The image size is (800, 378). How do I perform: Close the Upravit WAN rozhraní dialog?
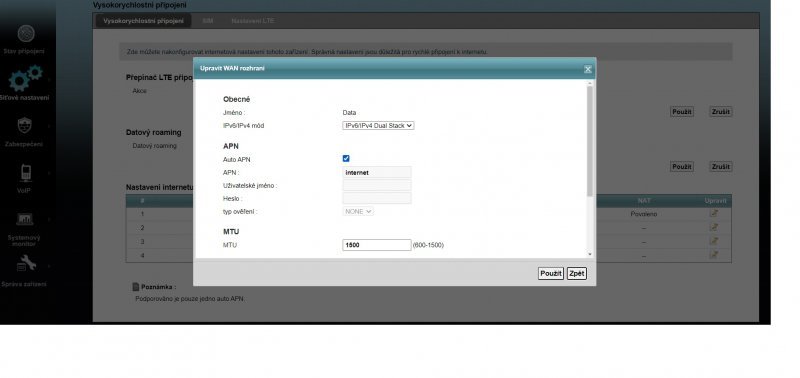[588, 69]
